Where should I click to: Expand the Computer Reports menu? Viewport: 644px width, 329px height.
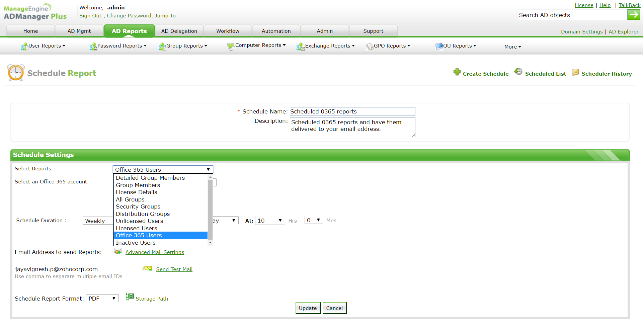pyautogui.click(x=260, y=45)
